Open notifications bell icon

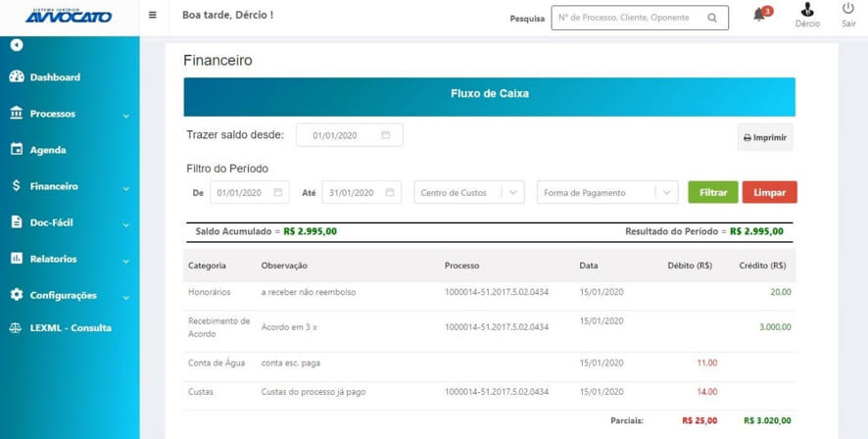tap(759, 15)
